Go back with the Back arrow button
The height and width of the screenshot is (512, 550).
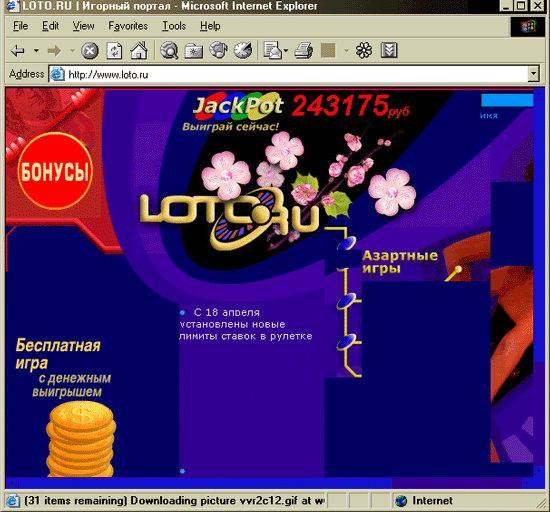click(18, 51)
